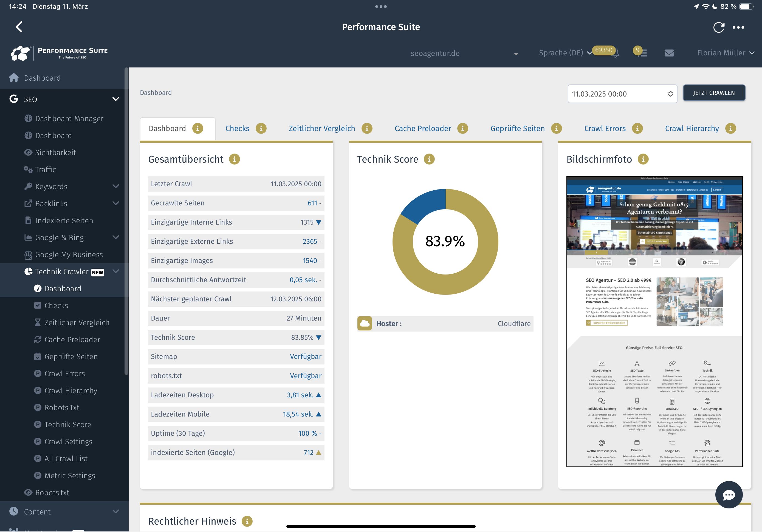The image size is (762, 532).
Task: Open Dashboard home in sidebar
Action: click(43, 78)
